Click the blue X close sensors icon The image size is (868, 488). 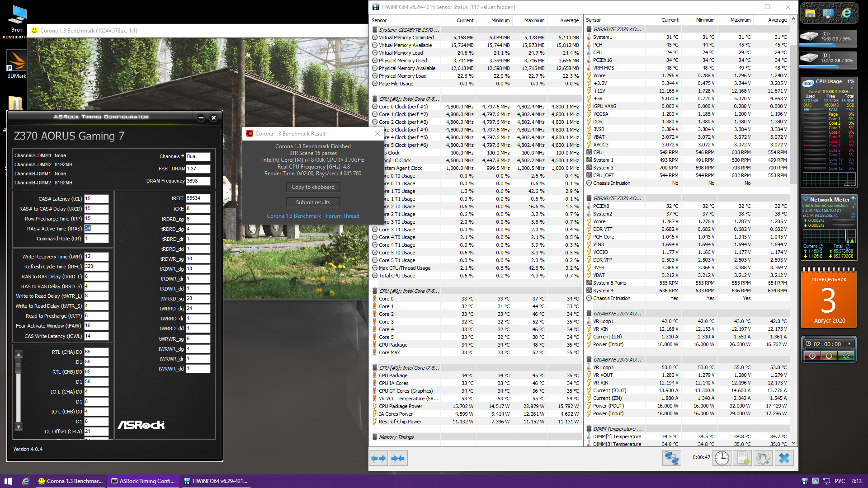(784, 458)
